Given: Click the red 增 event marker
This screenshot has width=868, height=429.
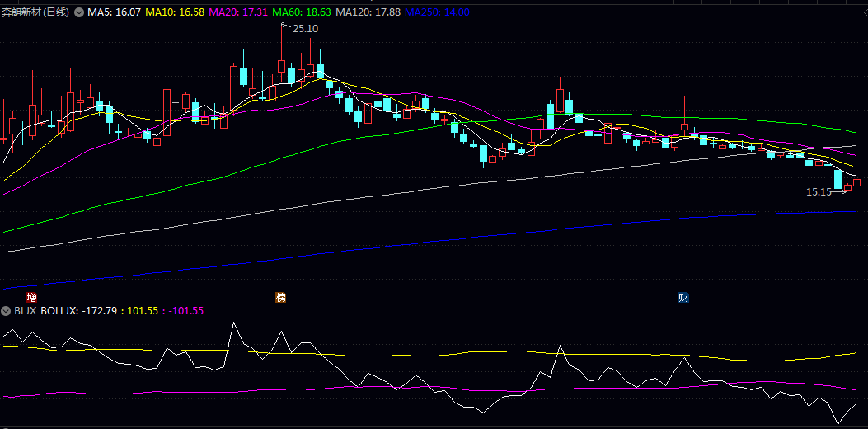Looking at the screenshot, I should coord(31,297).
